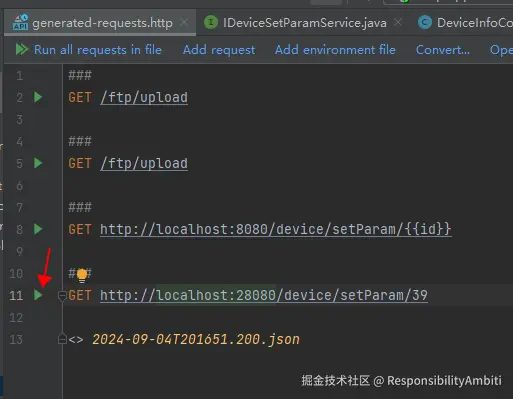Click line number 9 in the gutter
Screen dimensions: 513x399
point(20,251)
